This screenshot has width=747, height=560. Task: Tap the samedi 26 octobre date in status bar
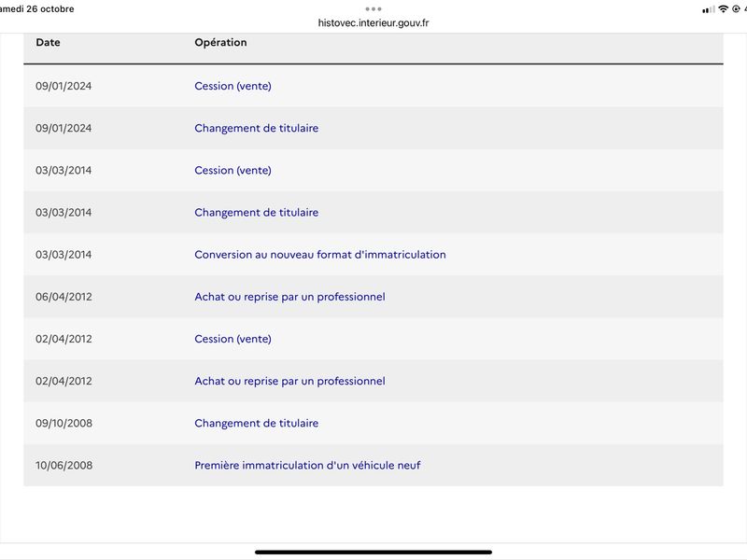click(x=37, y=9)
